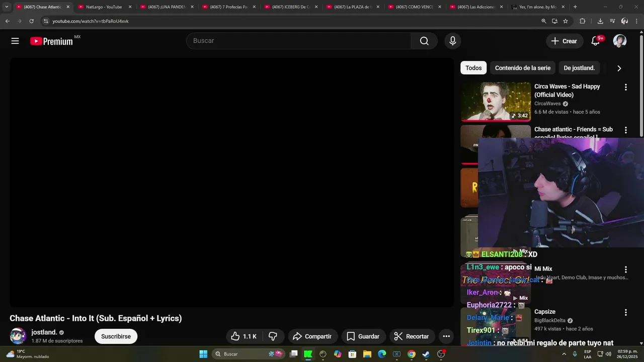Click in the YouTube Buscar search field
644x362 pixels.
tap(299, 41)
